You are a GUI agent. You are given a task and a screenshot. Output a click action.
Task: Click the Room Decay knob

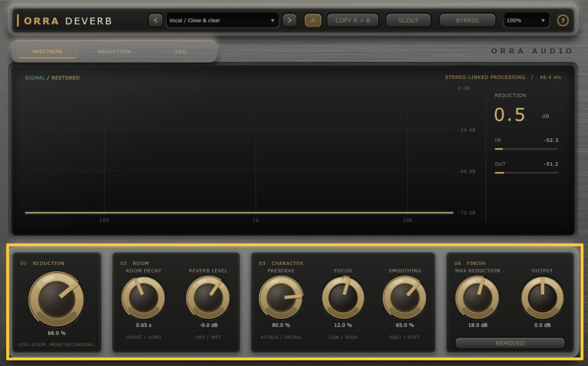click(x=143, y=298)
